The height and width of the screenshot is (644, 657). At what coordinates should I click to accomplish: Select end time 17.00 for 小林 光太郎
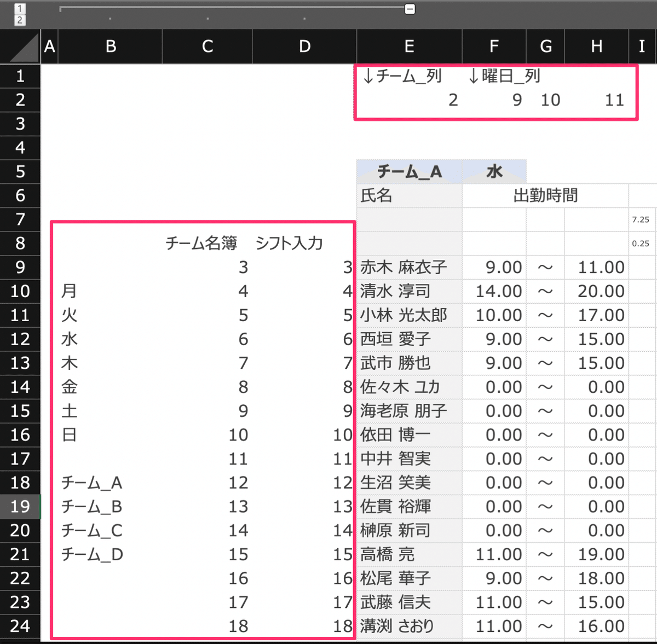pyautogui.click(x=596, y=315)
